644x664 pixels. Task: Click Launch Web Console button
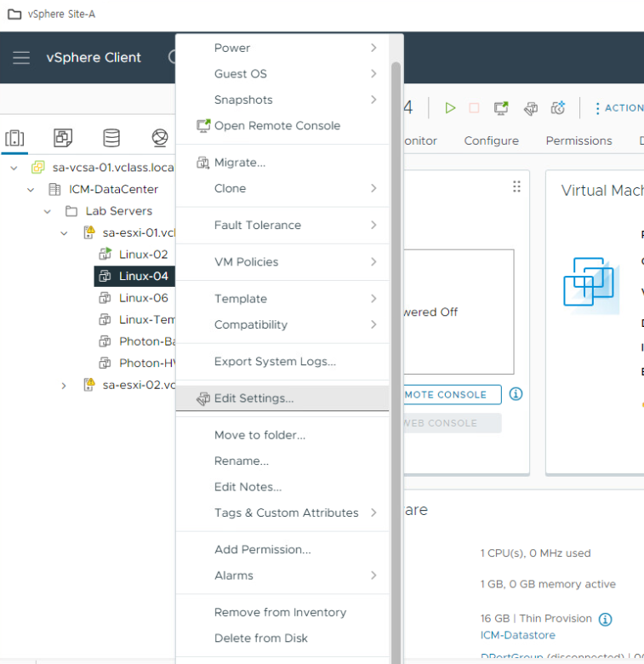[x=453, y=423]
